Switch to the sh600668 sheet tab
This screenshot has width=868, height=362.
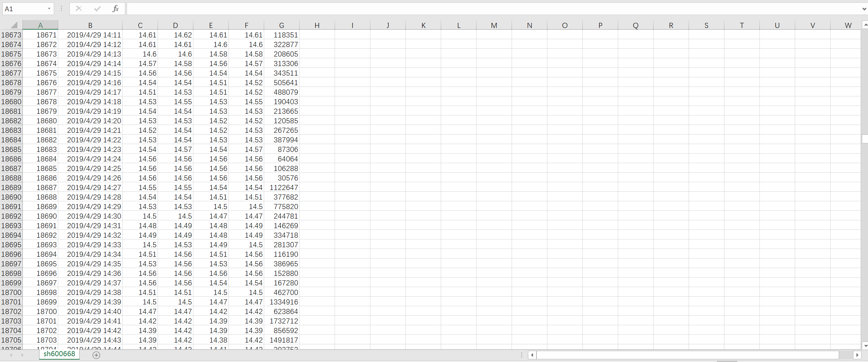(x=59, y=354)
